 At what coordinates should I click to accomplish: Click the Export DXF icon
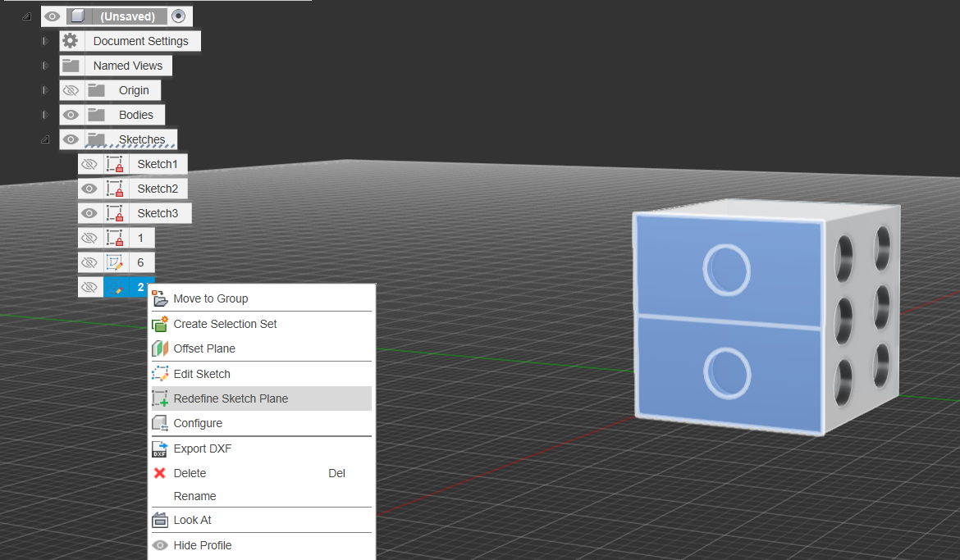pos(160,448)
